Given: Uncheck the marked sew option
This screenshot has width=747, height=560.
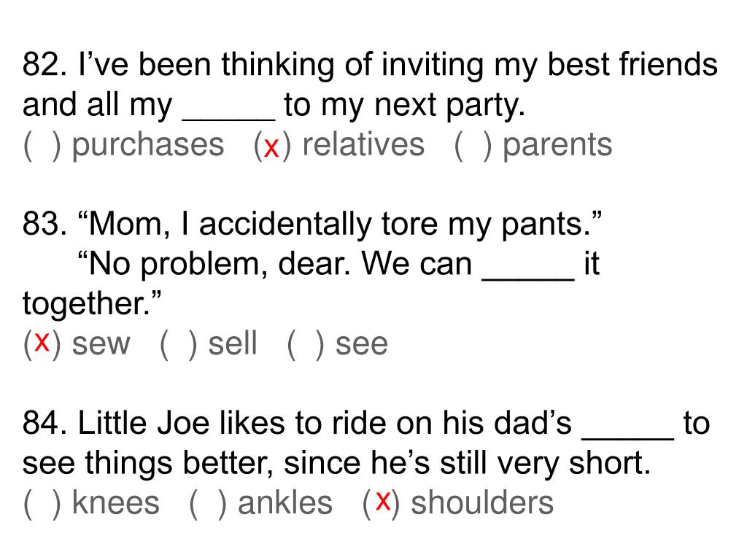Looking at the screenshot, I should pyautogui.click(x=42, y=344).
